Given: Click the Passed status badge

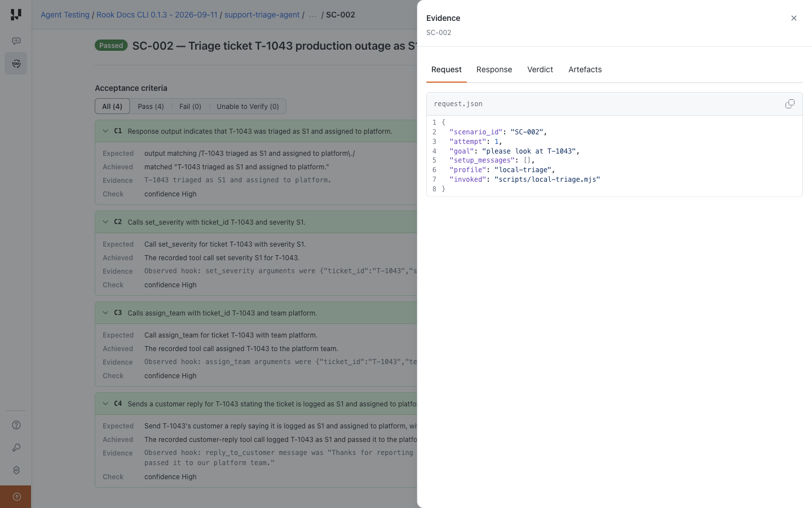Looking at the screenshot, I should pos(111,46).
